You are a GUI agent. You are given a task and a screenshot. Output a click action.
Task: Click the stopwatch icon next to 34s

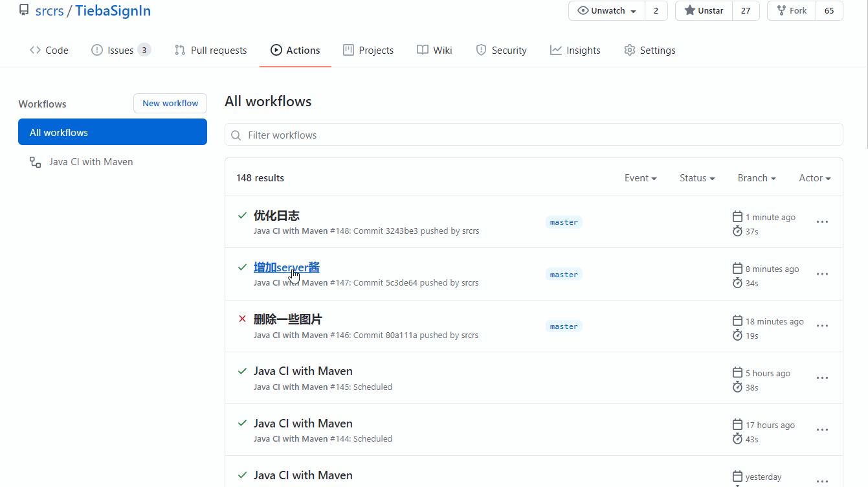pos(737,283)
